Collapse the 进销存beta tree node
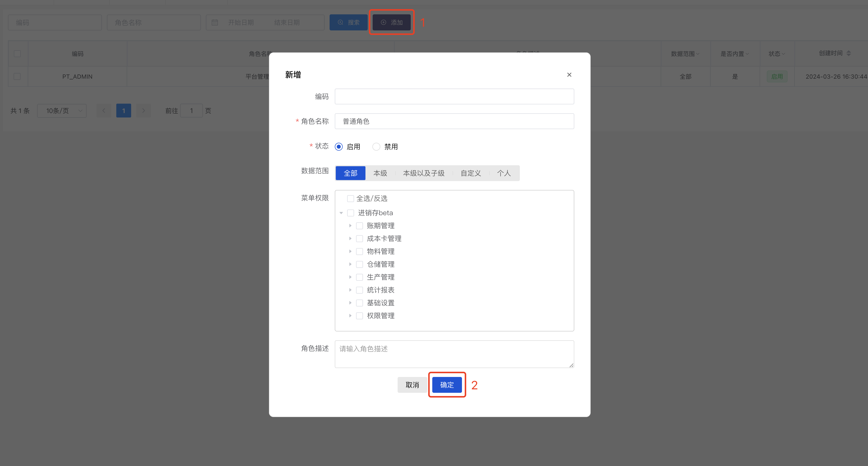Image resolution: width=868 pixels, height=466 pixels. coord(341,213)
